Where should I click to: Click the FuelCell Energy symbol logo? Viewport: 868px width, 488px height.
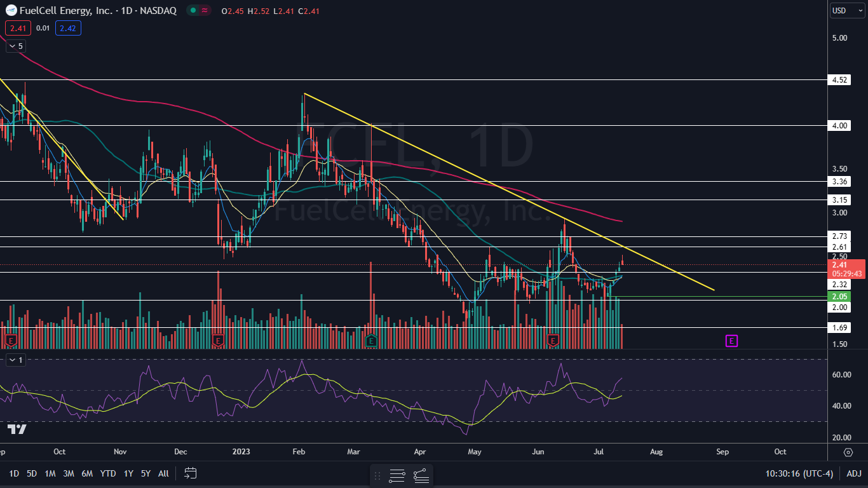[11, 11]
